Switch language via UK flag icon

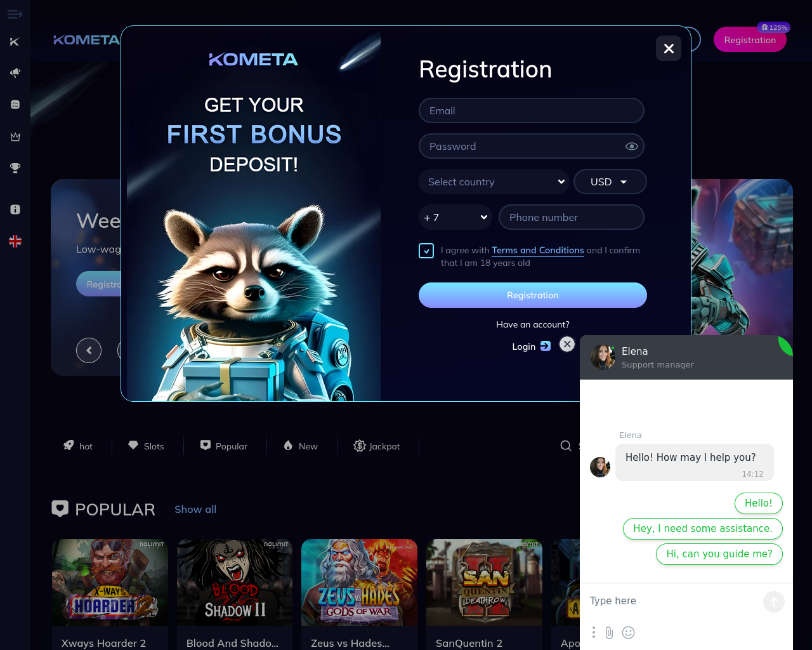[x=15, y=241]
